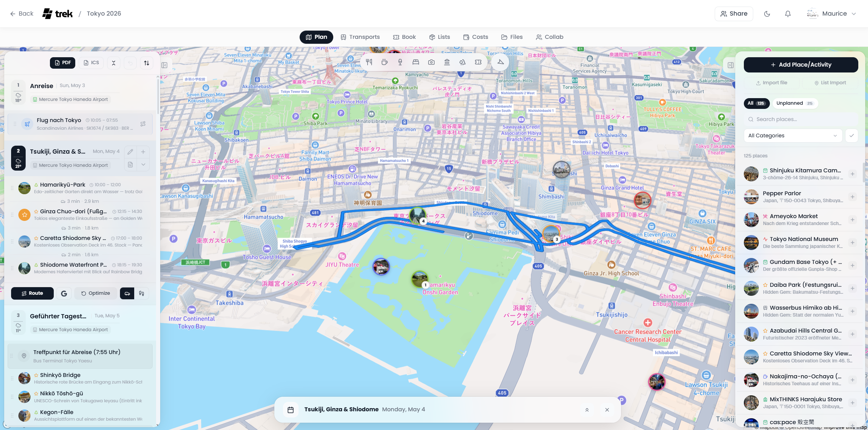Focus the Search places field
The height and width of the screenshot is (430, 868).
[801, 119]
